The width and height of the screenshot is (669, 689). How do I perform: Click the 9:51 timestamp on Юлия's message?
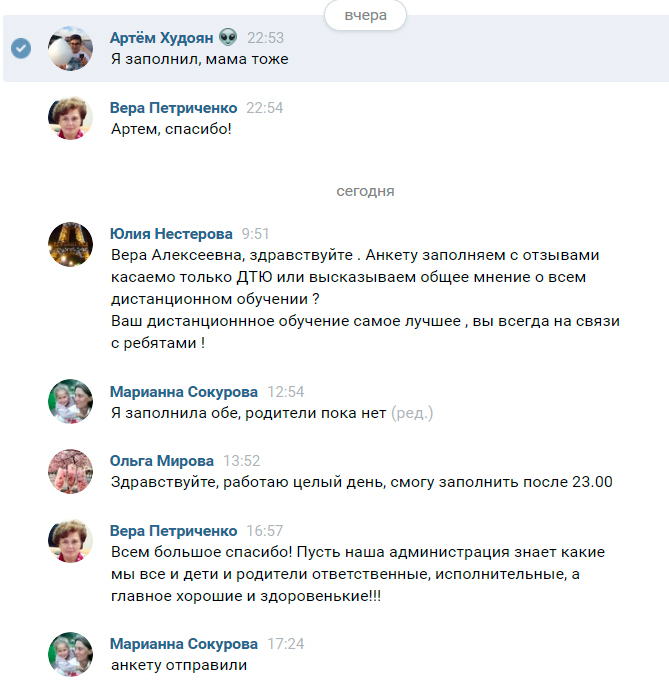pos(255,234)
